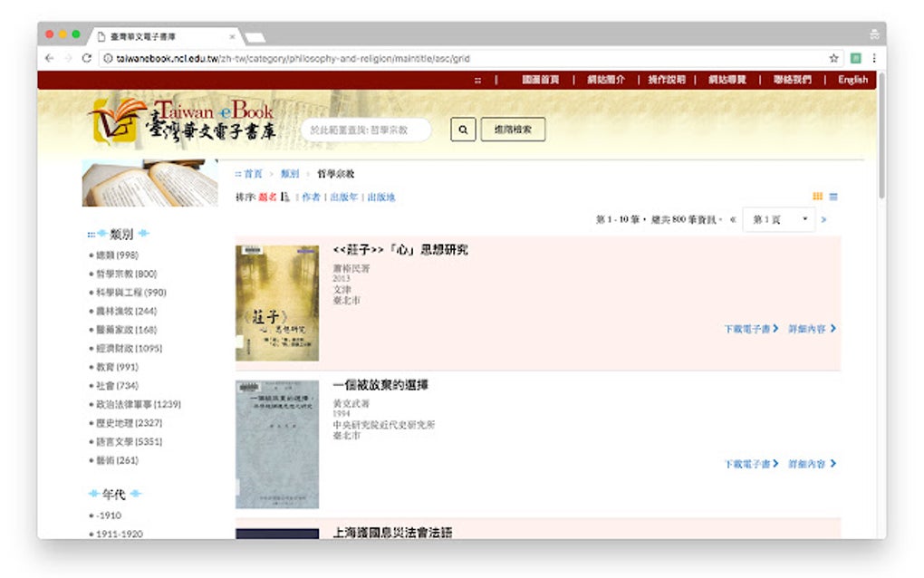Image resolution: width=924 pixels, height=578 pixels.
Task: Switch to grid view icon
Action: [817, 197]
